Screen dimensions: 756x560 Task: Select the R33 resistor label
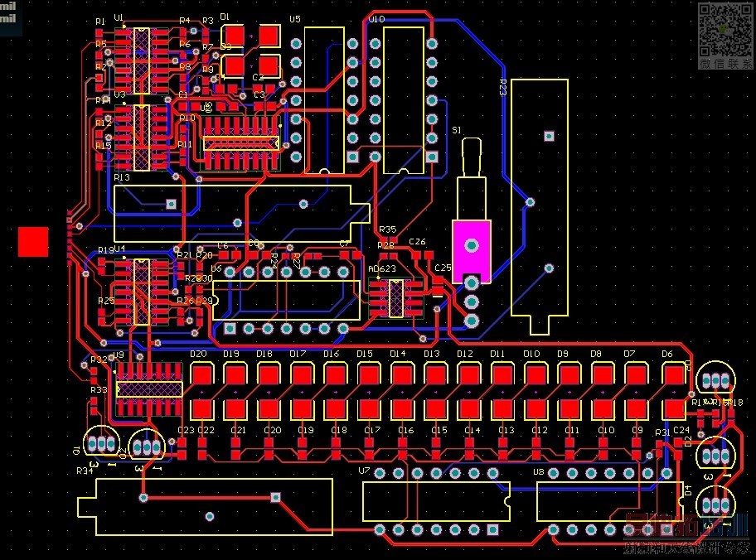(99, 389)
